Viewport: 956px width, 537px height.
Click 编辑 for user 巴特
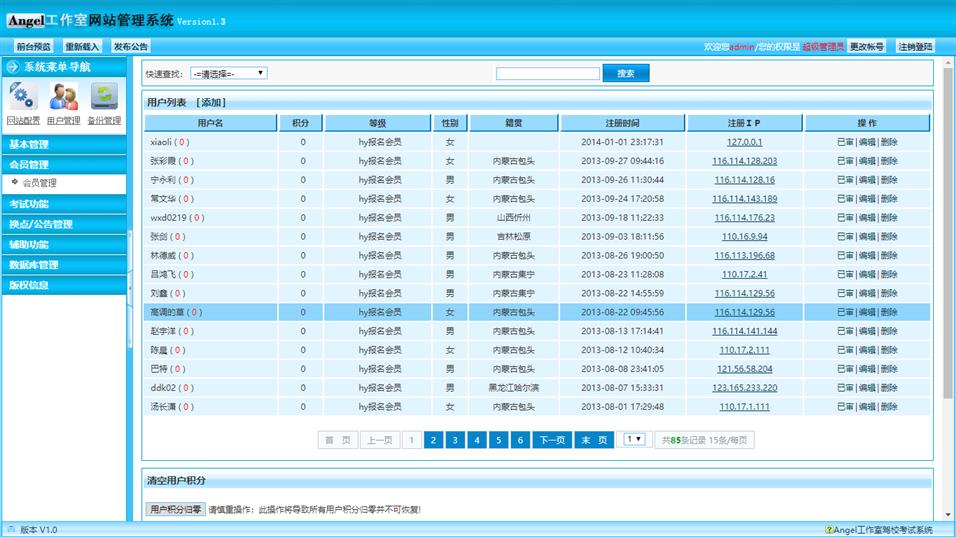[867, 369]
